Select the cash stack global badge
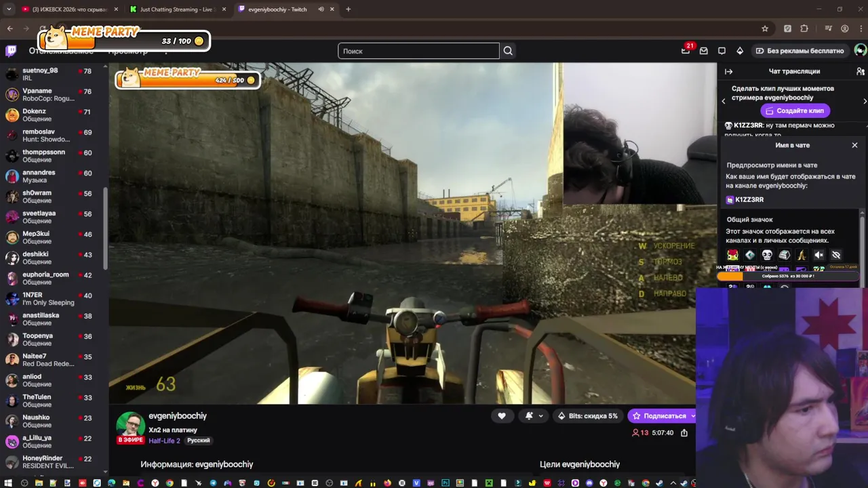This screenshot has height=488, width=868. pos(785,255)
